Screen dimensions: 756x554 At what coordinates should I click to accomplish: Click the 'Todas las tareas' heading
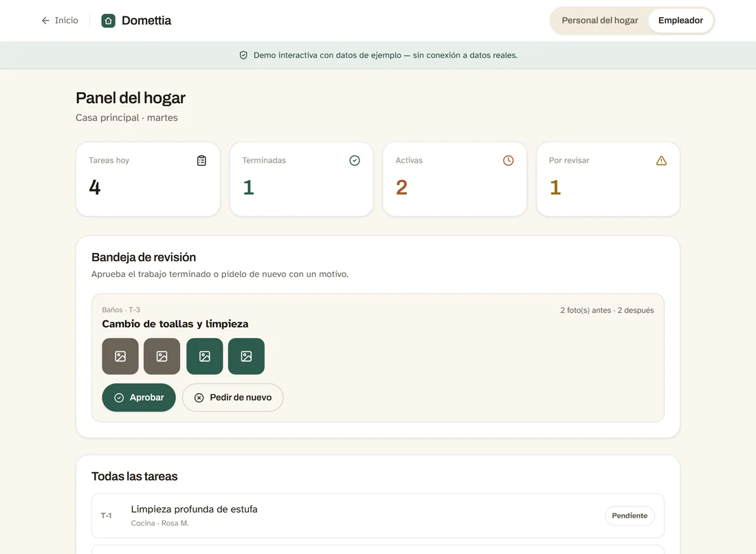(x=135, y=476)
